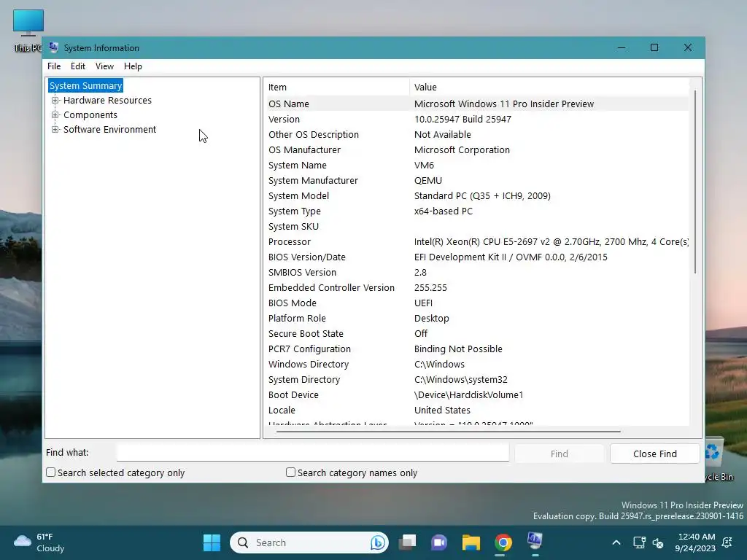
Task: Click the Find button
Action: coord(560,454)
